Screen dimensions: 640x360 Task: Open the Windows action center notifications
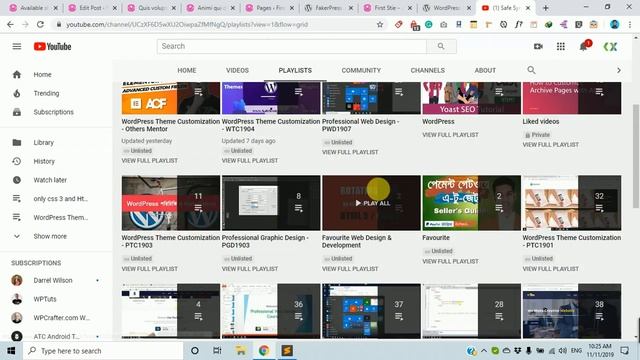[x=624, y=351]
